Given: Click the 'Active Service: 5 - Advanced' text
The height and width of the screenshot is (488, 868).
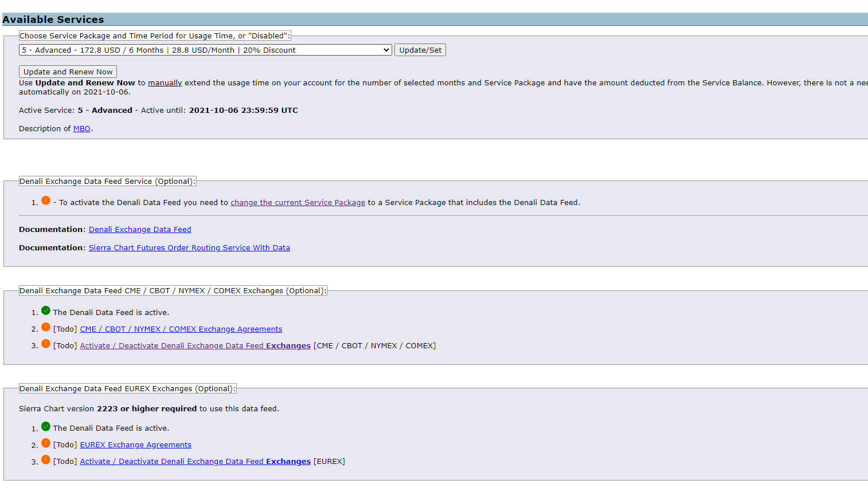Looking at the screenshot, I should point(76,111).
